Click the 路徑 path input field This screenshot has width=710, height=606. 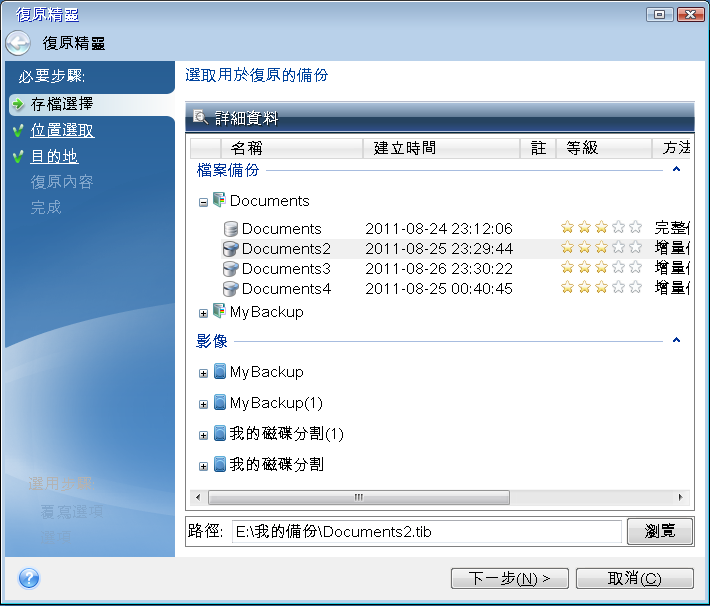pyautogui.click(x=426, y=531)
